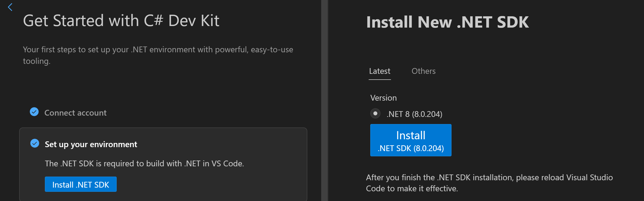Click the reload Visual Studio Code note
This screenshot has height=201, width=644.
click(x=489, y=183)
